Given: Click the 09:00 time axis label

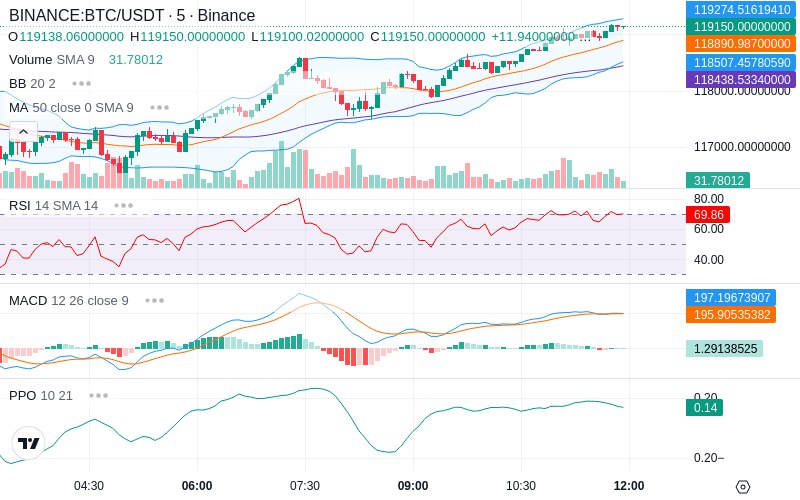Looking at the screenshot, I should [x=413, y=485].
